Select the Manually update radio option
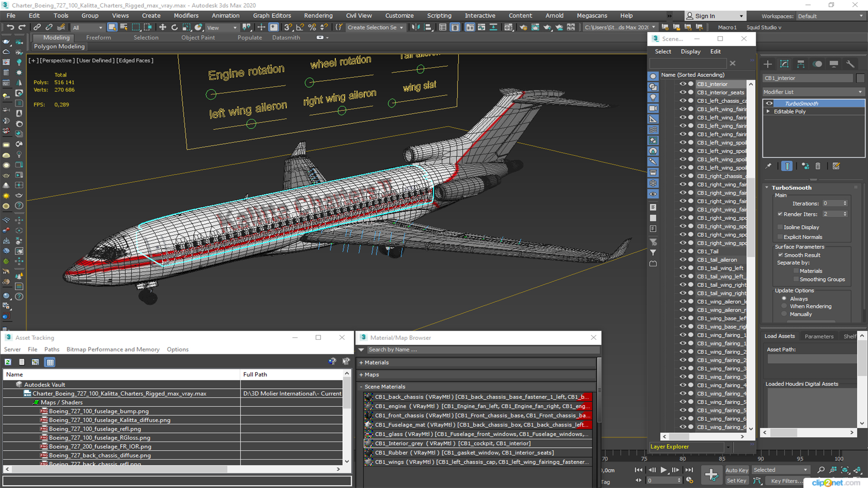 pyautogui.click(x=784, y=314)
